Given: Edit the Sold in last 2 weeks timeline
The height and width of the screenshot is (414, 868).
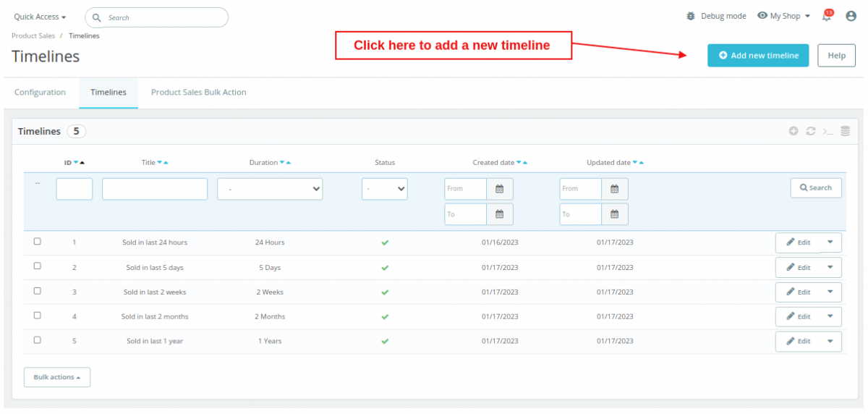Looking at the screenshot, I should (x=798, y=292).
